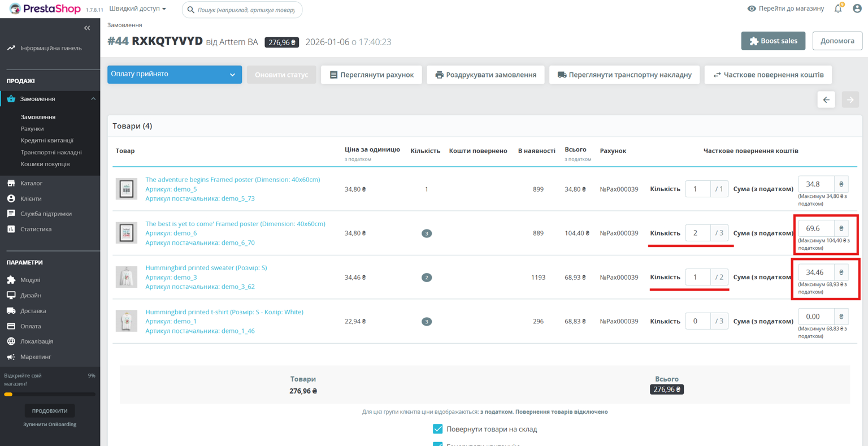Toggle 'Повернути товари на склад' checkbox
Viewport: 868px width, 446px height.
437,429
